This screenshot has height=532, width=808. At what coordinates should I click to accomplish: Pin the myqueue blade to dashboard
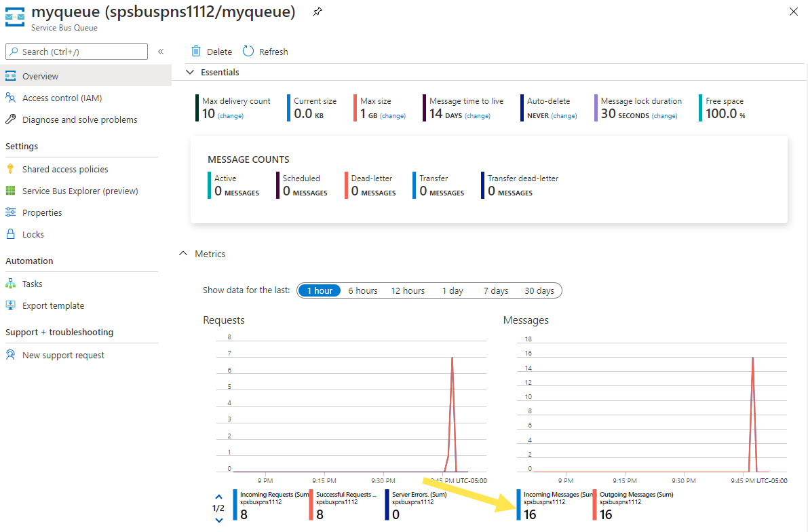318,12
